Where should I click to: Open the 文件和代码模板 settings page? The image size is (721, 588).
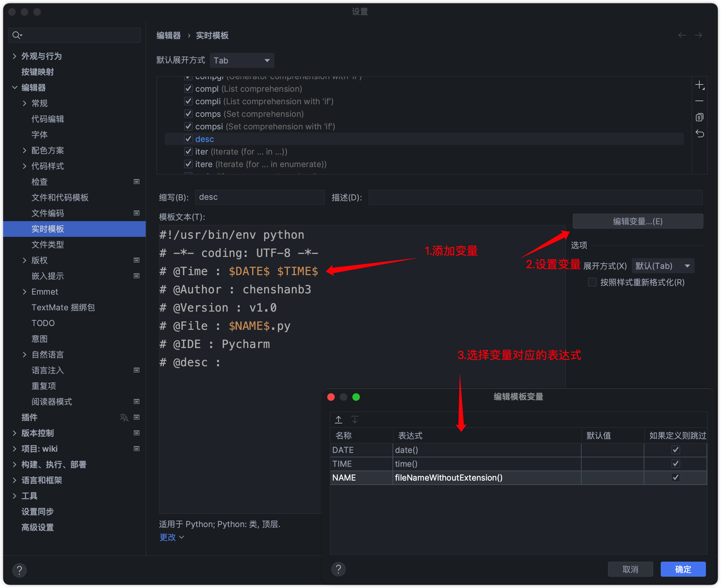[x=60, y=198]
